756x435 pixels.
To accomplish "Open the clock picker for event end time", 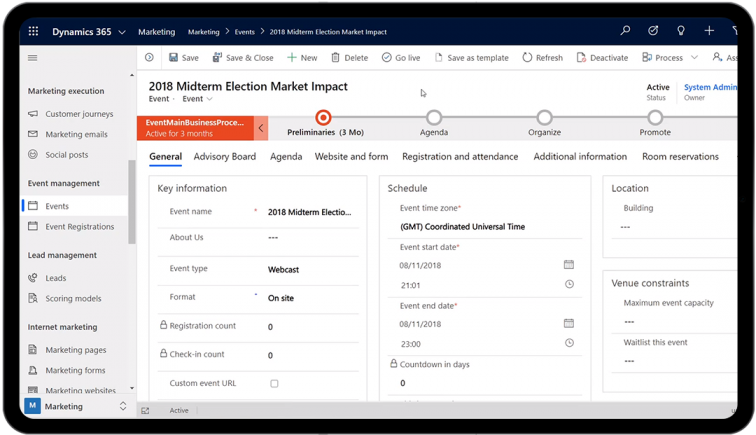I will point(568,343).
